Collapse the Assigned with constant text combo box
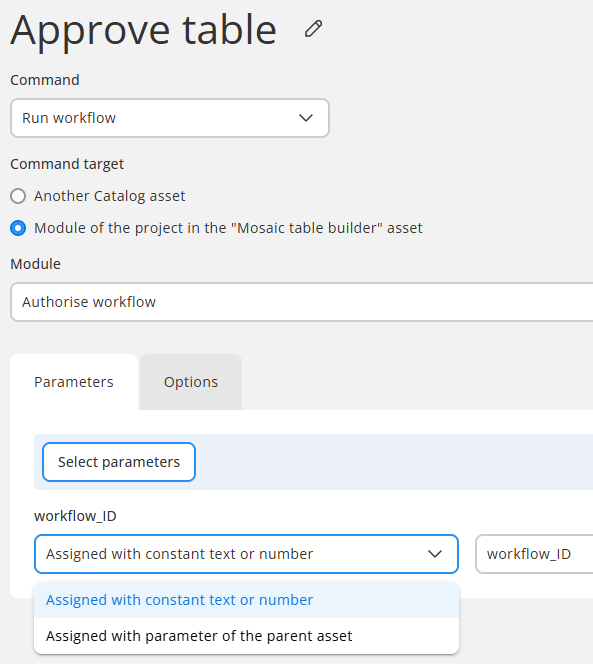 [246, 554]
